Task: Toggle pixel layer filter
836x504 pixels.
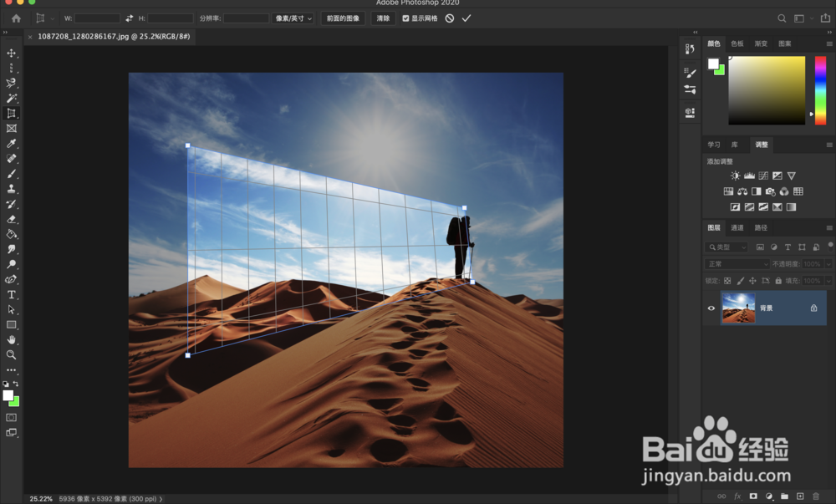Action: tap(760, 247)
